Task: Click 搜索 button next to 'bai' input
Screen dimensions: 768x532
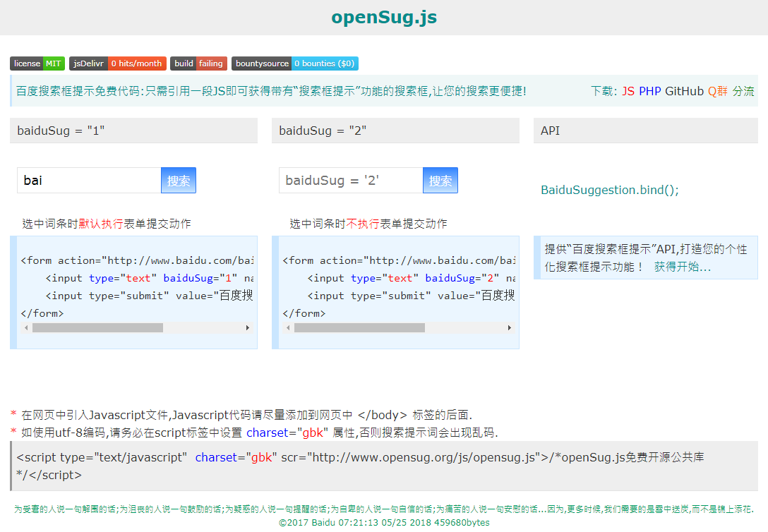Action: tap(179, 180)
